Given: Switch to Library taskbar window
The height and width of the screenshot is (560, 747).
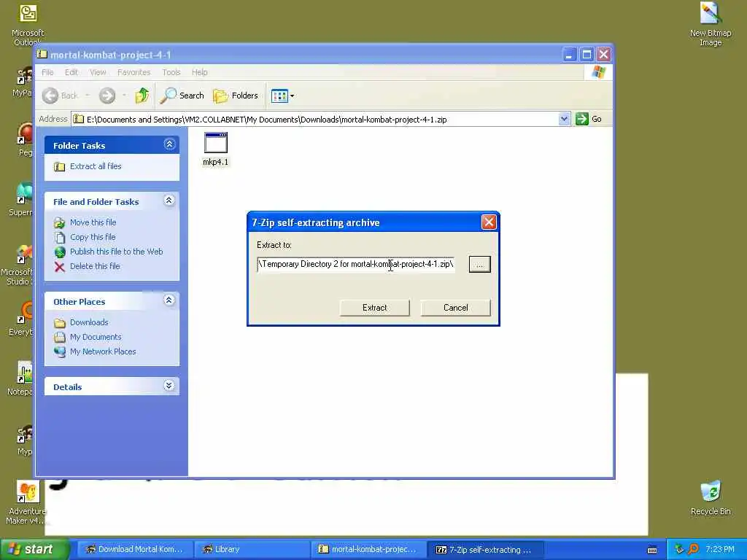Looking at the screenshot, I should tap(252, 550).
